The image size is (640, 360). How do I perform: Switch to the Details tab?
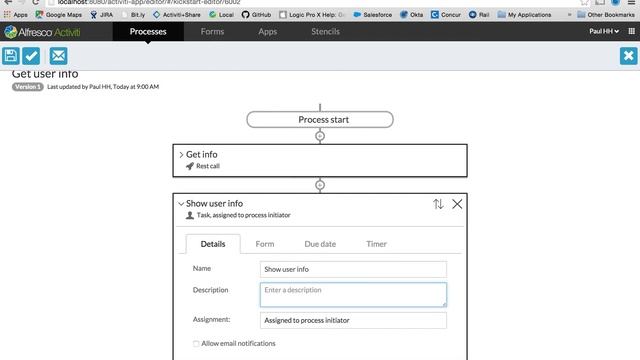(213, 244)
